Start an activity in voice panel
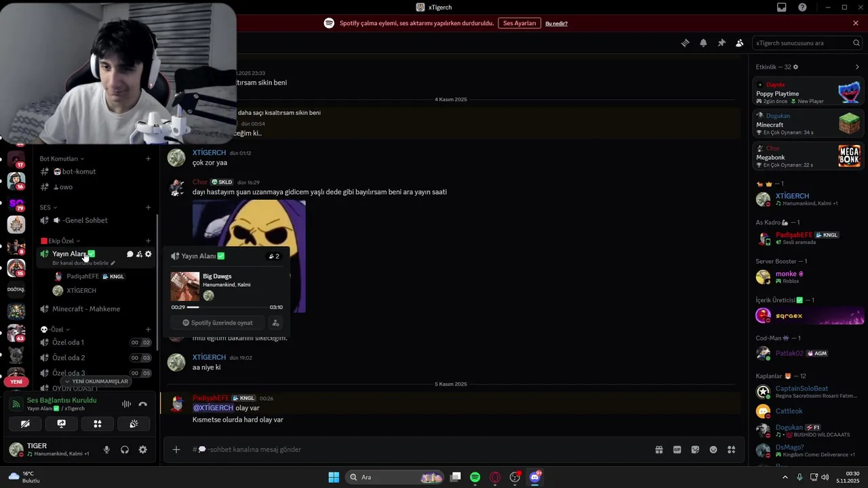This screenshot has height=488, width=868. (x=98, y=424)
